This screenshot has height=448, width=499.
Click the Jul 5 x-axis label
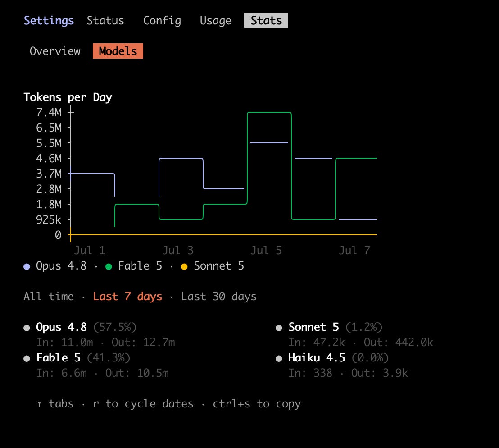tap(266, 250)
